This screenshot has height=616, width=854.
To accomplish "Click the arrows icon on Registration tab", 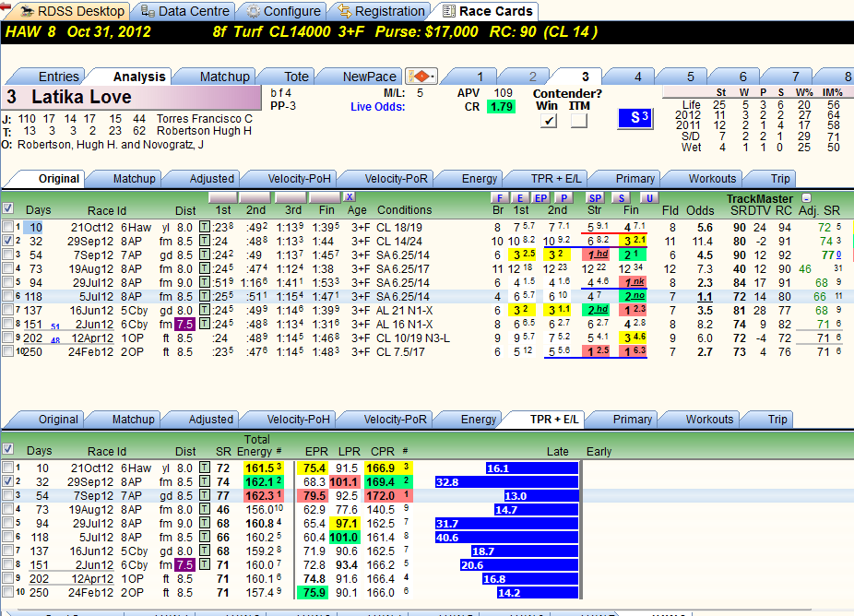I will click(x=344, y=10).
